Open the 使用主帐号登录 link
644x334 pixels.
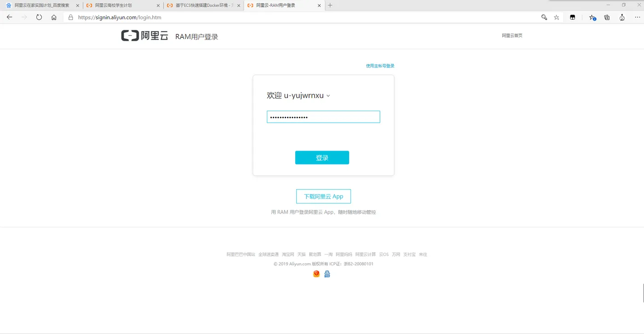pyautogui.click(x=380, y=66)
